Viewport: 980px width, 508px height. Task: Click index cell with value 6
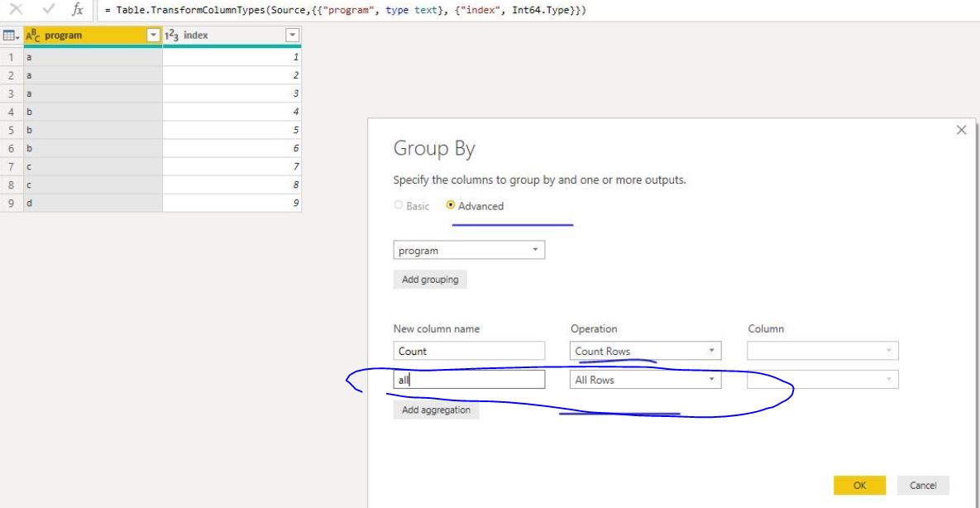point(232,148)
